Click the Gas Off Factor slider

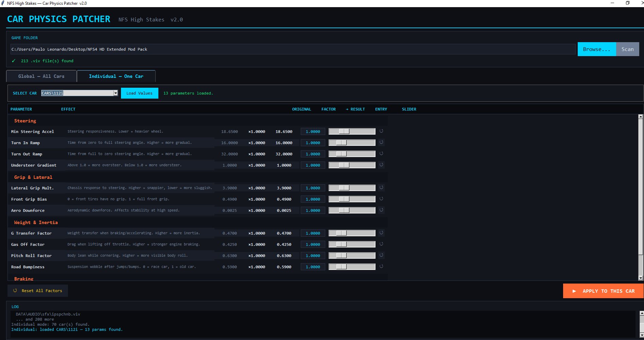click(x=352, y=244)
